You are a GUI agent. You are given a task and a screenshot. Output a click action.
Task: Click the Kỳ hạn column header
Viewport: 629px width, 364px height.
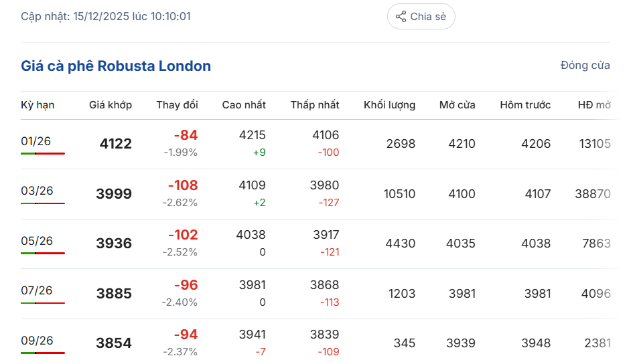pos(38,104)
